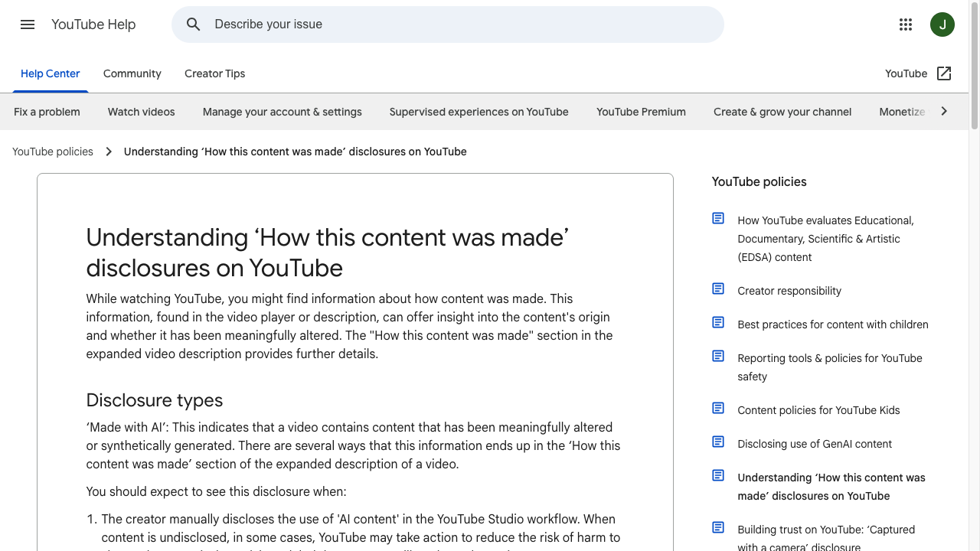Click the current page breadcrumb text
Image resolution: width=980 pixels, height=551 pixels.
(x=296, y=152)
